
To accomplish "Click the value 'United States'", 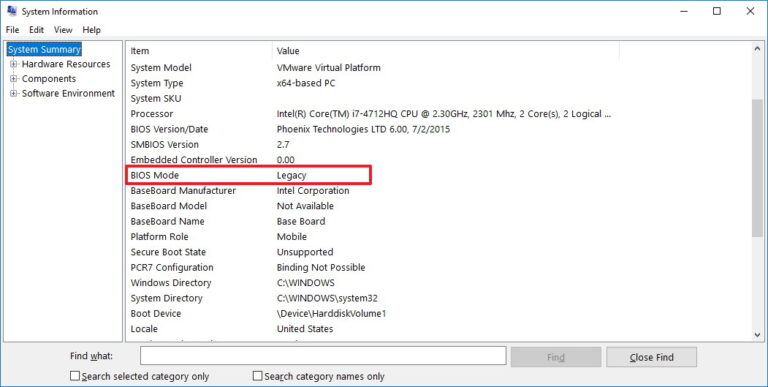I will (305, 329).
